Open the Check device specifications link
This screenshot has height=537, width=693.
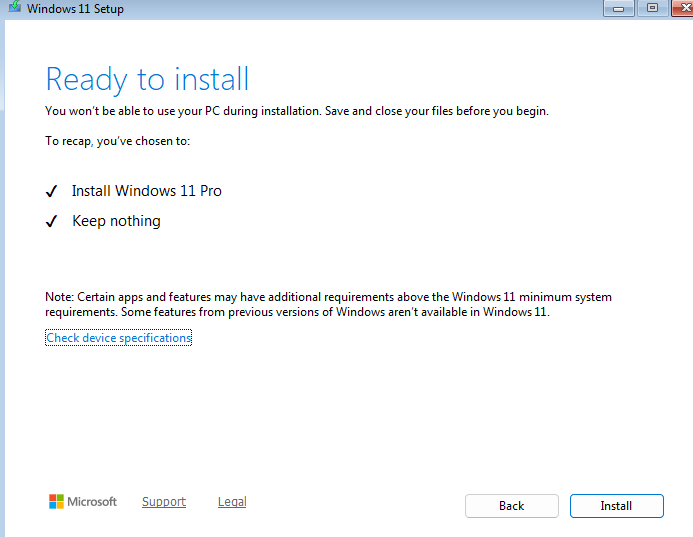118,338
